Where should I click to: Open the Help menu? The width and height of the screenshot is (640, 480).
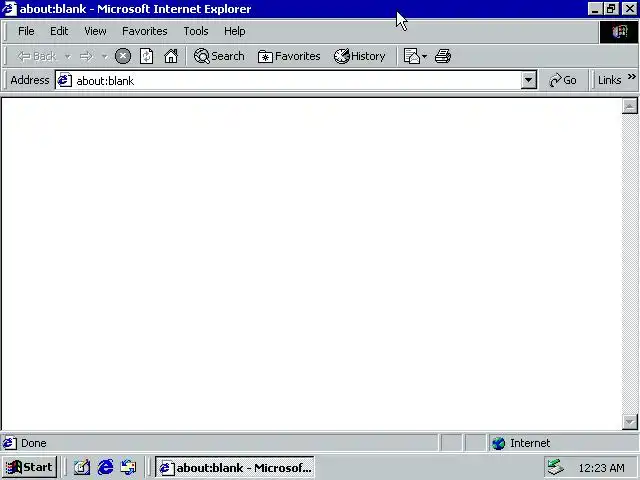tap(235, 31)
